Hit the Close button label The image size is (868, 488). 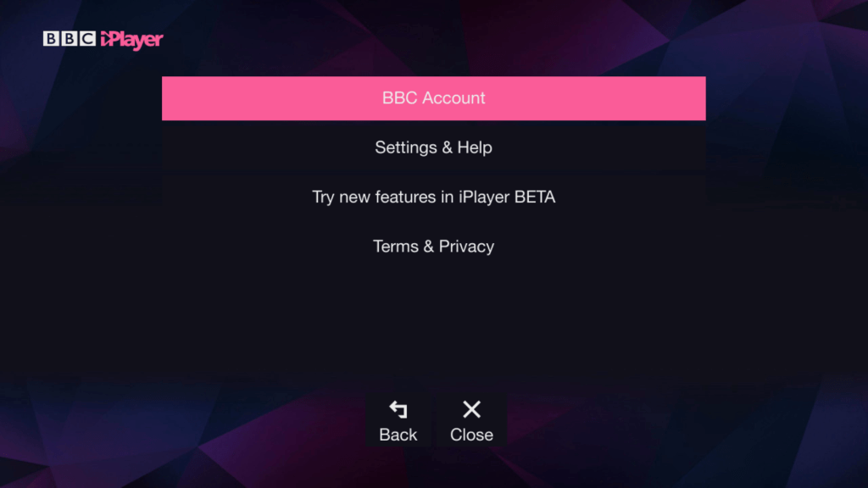[471, 435]
